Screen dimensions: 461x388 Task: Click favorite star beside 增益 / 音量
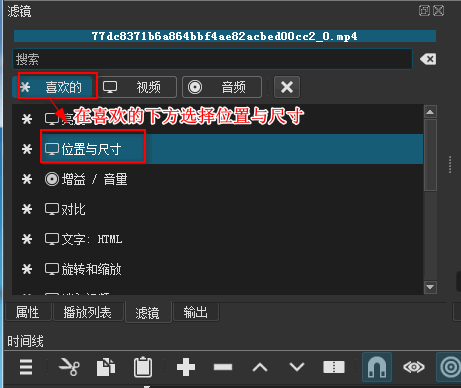pos(27,179)
